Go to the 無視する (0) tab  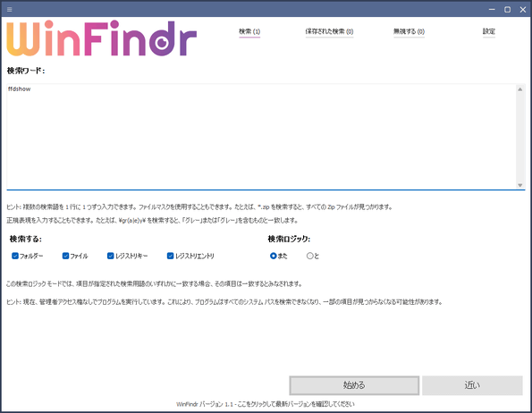[409, 31]
